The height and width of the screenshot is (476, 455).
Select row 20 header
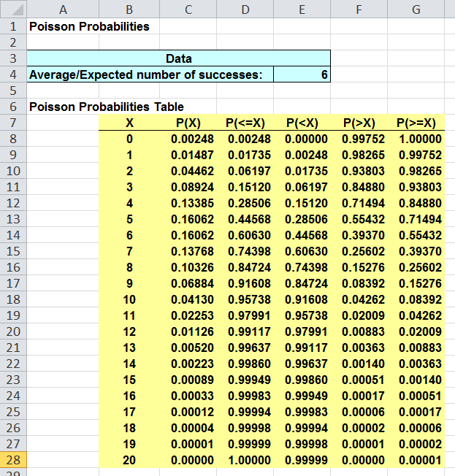(13, 331)
